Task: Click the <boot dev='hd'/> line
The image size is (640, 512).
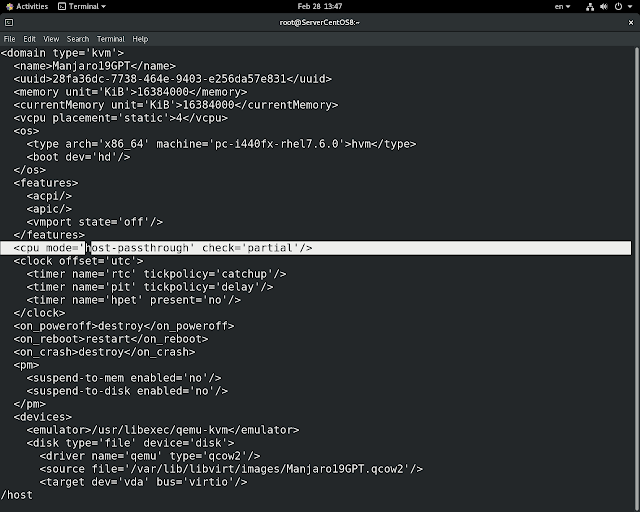Action: (x=78, y=157)
